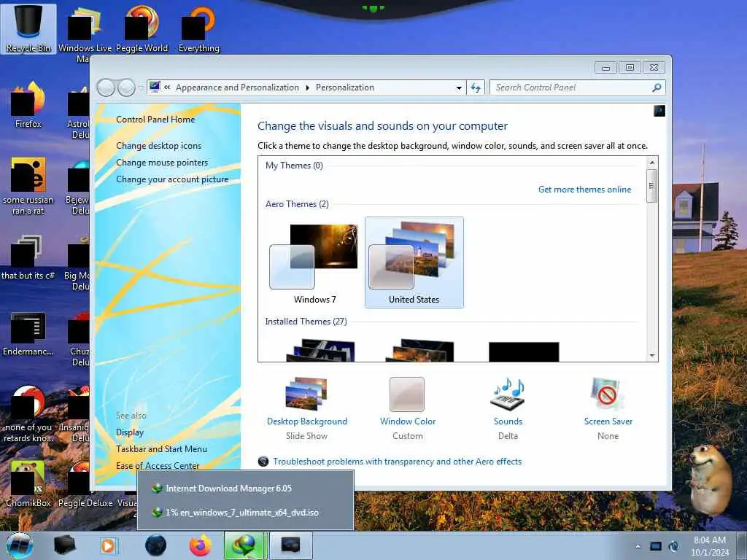Open the Window Color custom swatch
The height and width of the screenshot is (560, 747).
pos(407,394)
